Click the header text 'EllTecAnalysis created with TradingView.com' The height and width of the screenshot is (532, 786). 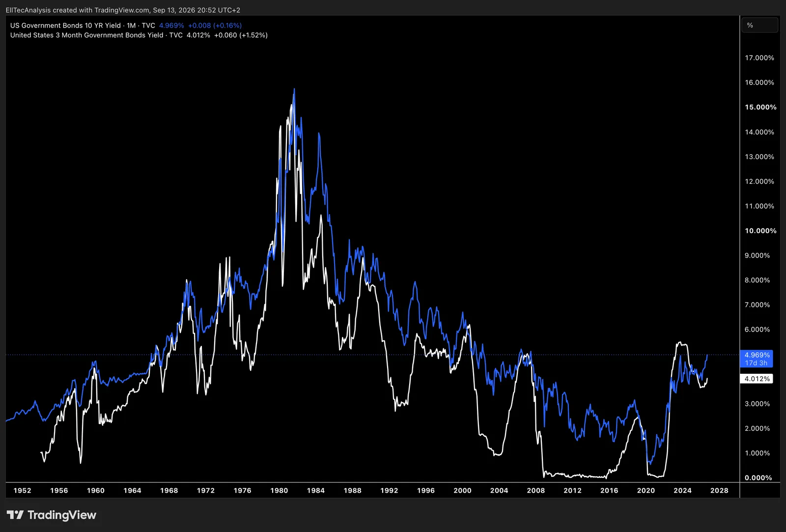tap(77, 10)
